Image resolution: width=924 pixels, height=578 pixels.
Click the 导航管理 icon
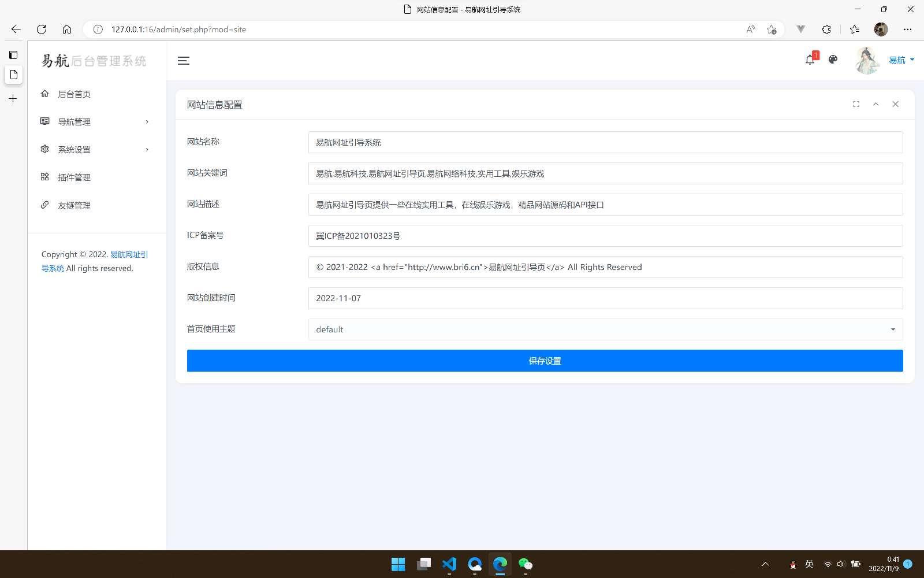(x=45, y=121)
